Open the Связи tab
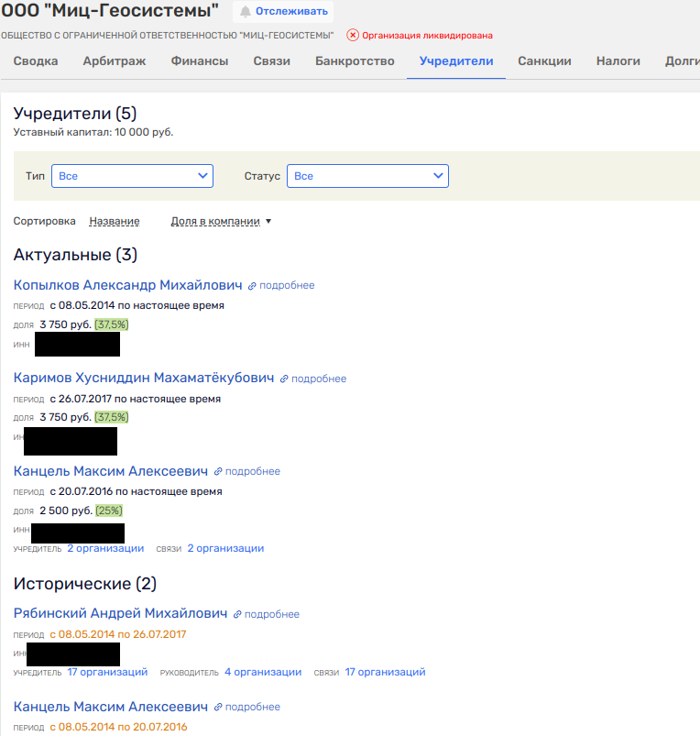Image resolution: width=700 pixels, height=736 pixels. pos(271,61)
